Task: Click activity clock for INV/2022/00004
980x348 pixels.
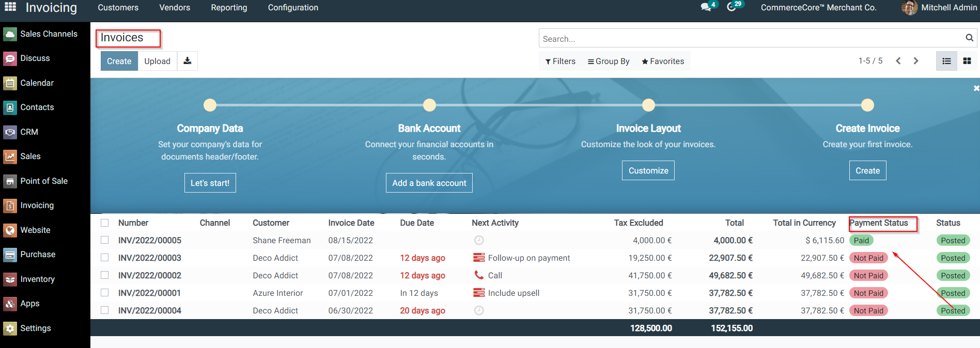Action: coord(479,310)
